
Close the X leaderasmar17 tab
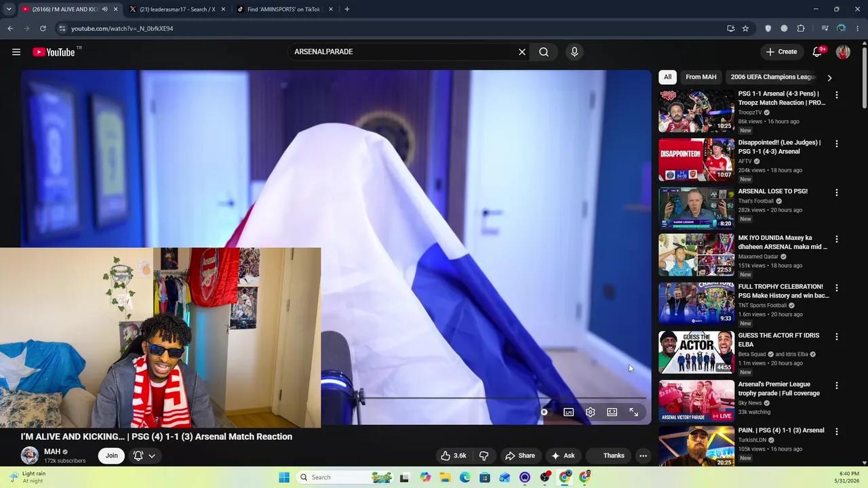[223, 9]
